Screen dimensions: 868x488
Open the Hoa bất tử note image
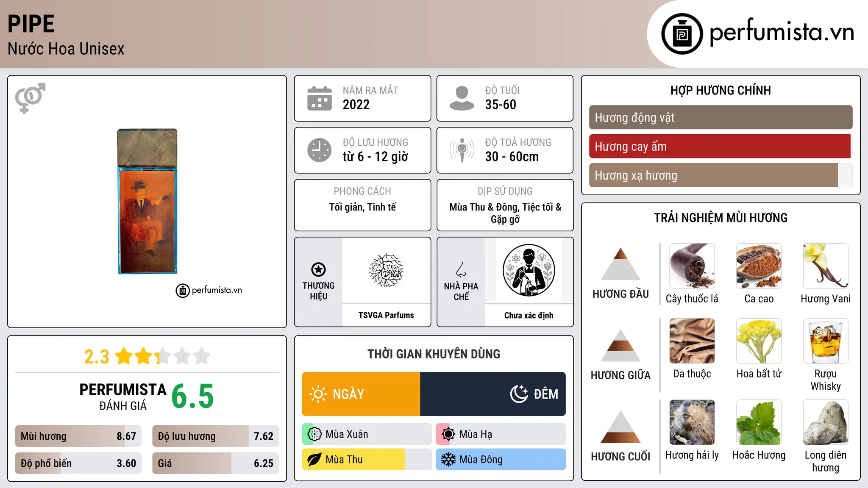(x=759, y=341)
